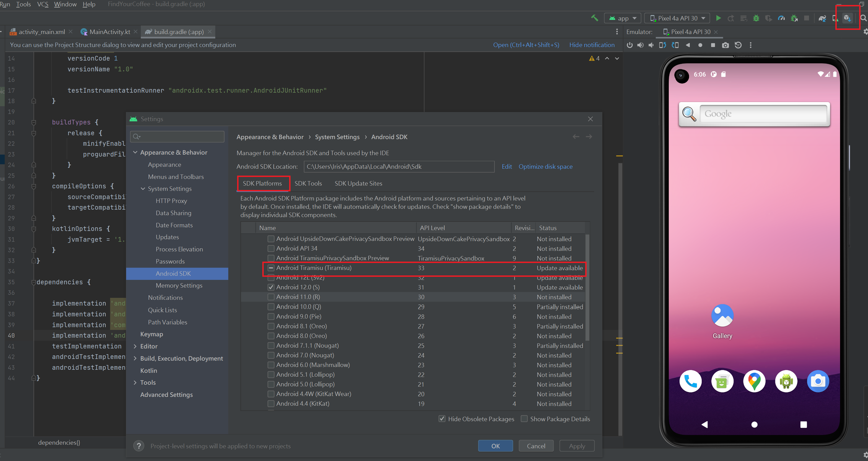Click the Make Project hammer icon
The height and width of the screenshot is (461, 868).
tap(595, 18)
